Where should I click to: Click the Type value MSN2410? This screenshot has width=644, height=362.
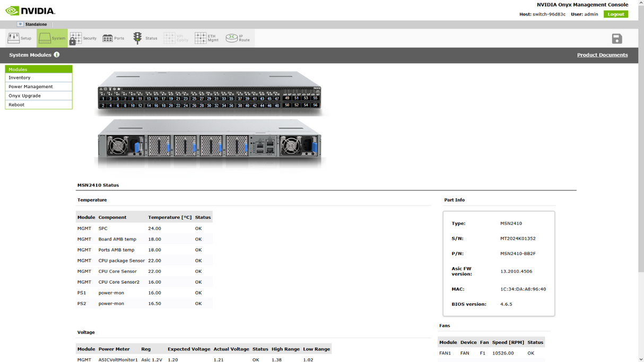pyautogui.click(x=511, y=224)
